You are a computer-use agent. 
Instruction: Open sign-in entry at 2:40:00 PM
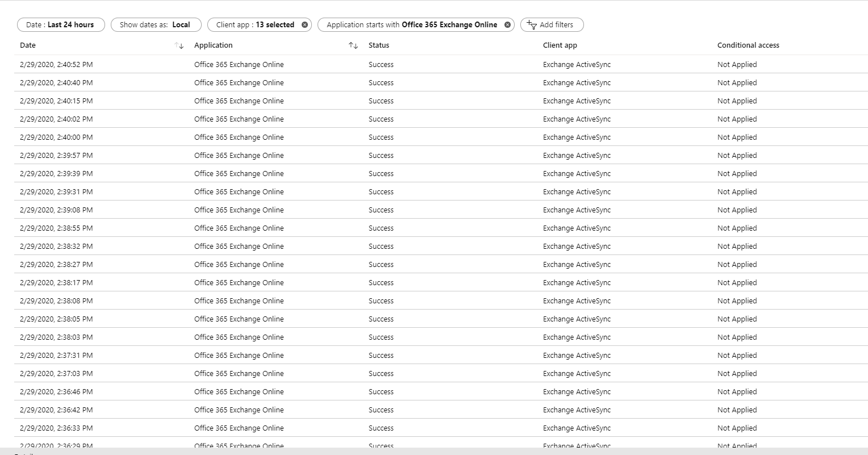pos(441,137)
